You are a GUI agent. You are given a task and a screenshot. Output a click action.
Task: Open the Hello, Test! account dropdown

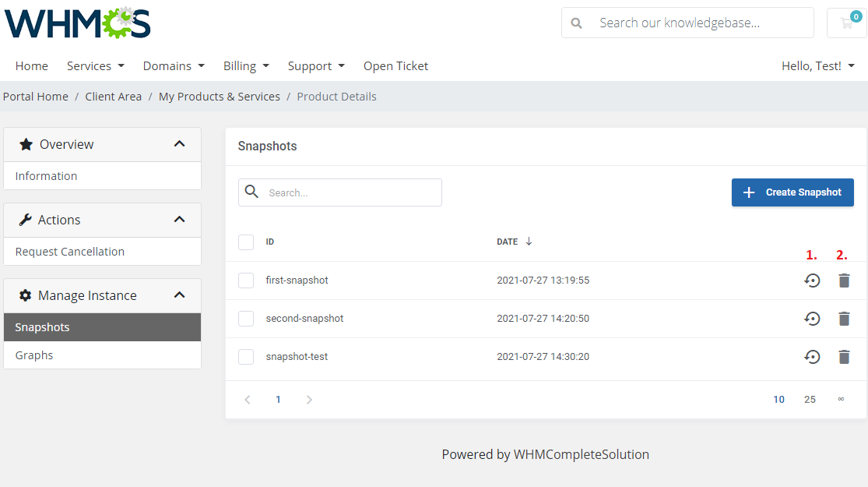click(818, 66)
